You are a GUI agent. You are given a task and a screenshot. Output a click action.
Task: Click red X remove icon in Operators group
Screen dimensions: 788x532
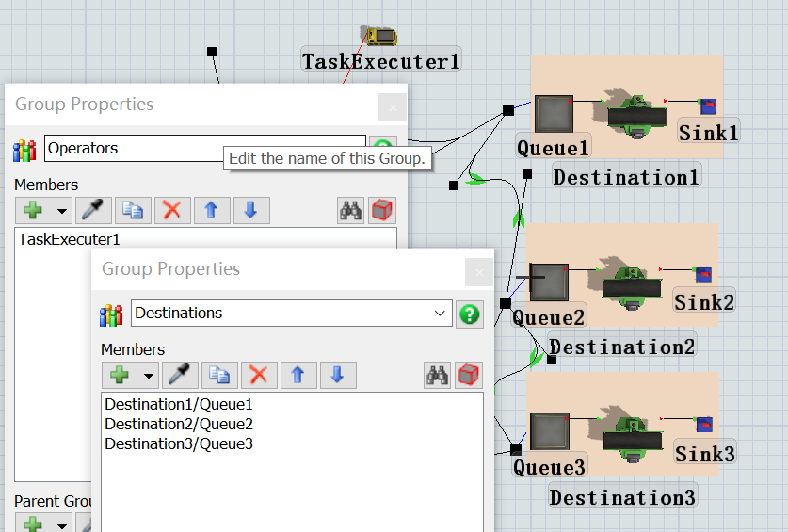pyautogui.click(x=172, y=210)
